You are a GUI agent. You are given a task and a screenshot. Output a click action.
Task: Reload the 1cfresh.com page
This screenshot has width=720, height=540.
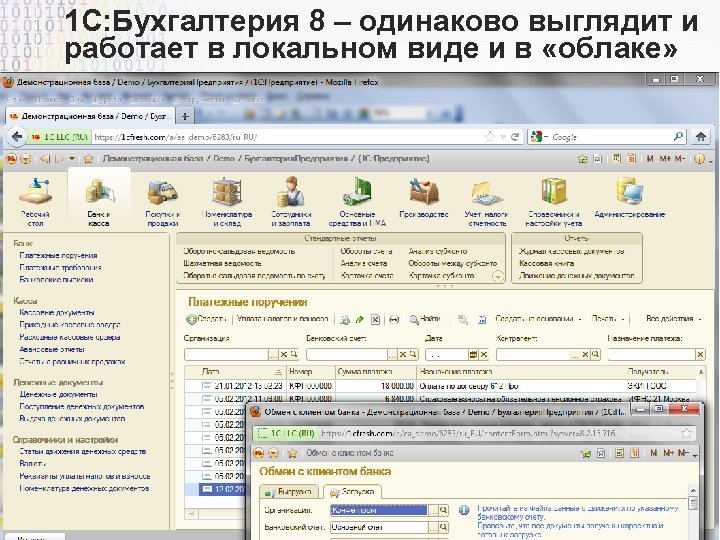pyautogui.click(x=515, y=137)
